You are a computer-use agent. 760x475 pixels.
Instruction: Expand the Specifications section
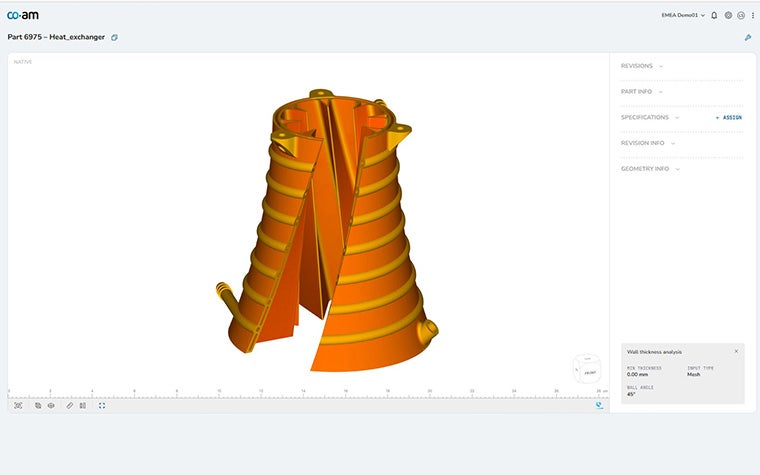[x=649, y=117]
